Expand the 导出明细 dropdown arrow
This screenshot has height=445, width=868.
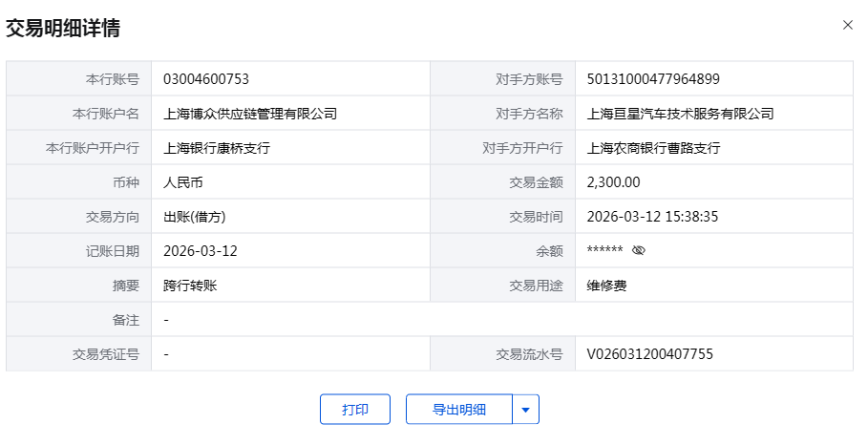(x=526, y=410)
